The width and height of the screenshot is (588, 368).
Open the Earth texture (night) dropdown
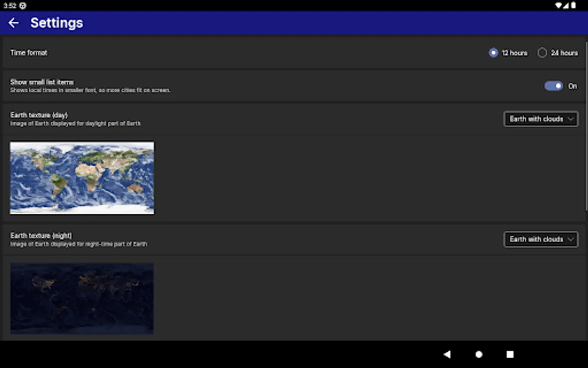point(541,239)
